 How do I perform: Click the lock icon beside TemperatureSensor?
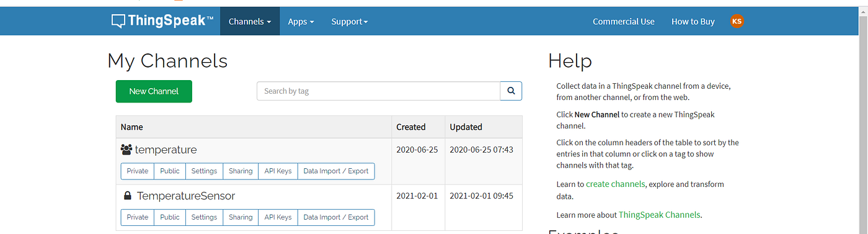click(127, 196)
